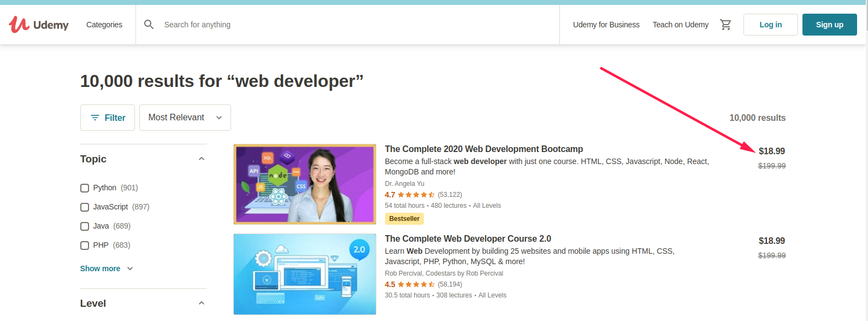This screenshot has height=321, width=868.
Task: Check the JavaScript topic checkbox
Action: point(85,207)
